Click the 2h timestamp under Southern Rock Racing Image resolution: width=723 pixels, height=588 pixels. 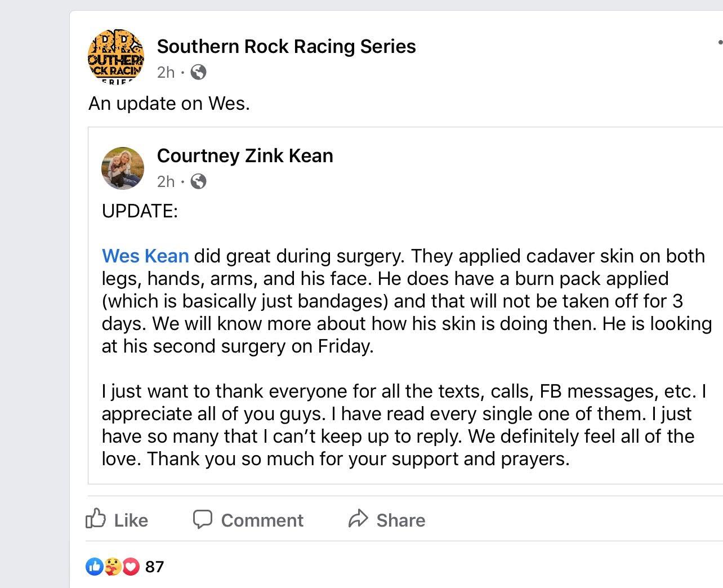pyautogui.click(x=166, y=72)
